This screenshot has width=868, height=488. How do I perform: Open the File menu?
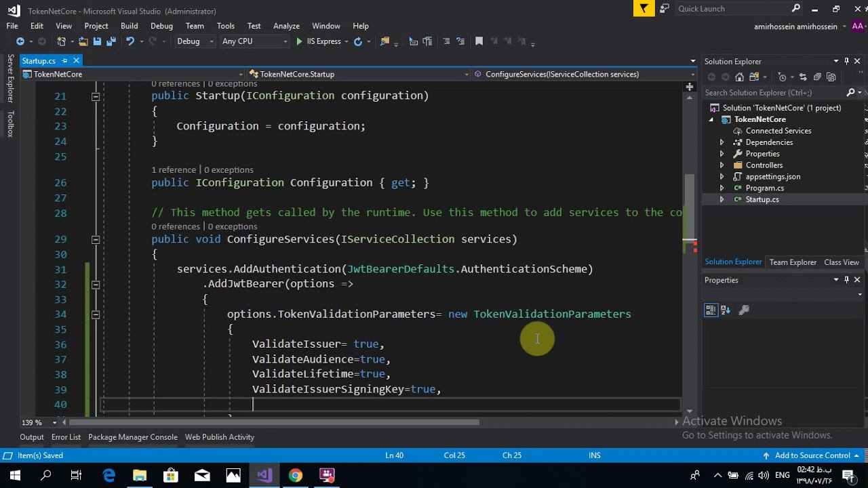(x=12, y=26)
